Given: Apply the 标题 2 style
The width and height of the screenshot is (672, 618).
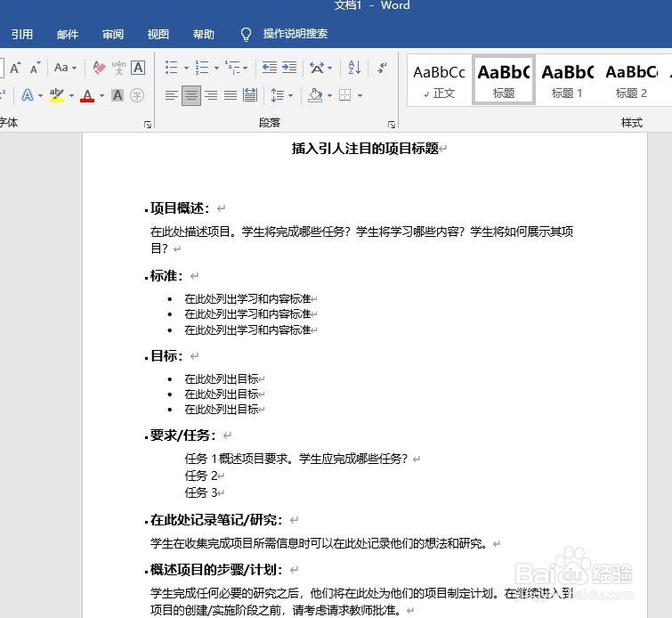Looking at the screenshot, I should coord(631,80).
